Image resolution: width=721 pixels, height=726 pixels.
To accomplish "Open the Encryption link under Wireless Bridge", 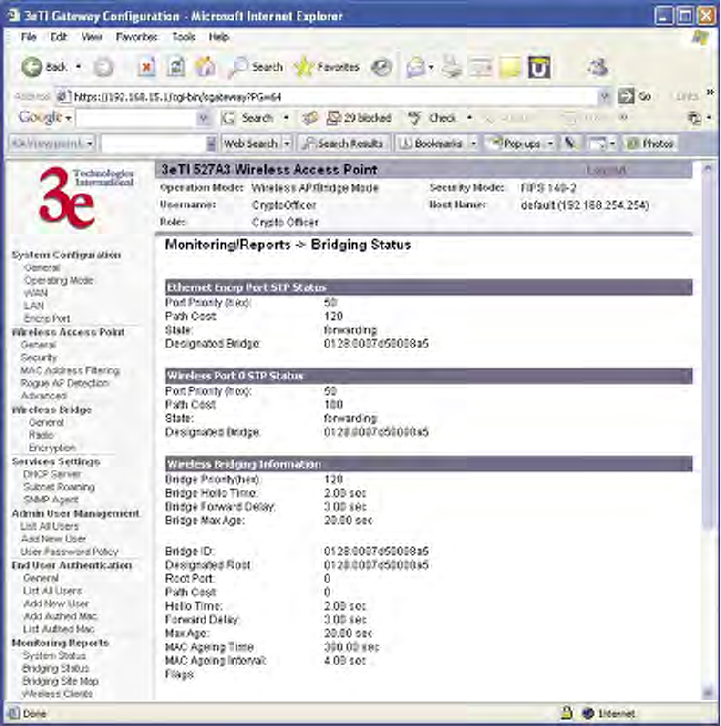I will [52, 448].
